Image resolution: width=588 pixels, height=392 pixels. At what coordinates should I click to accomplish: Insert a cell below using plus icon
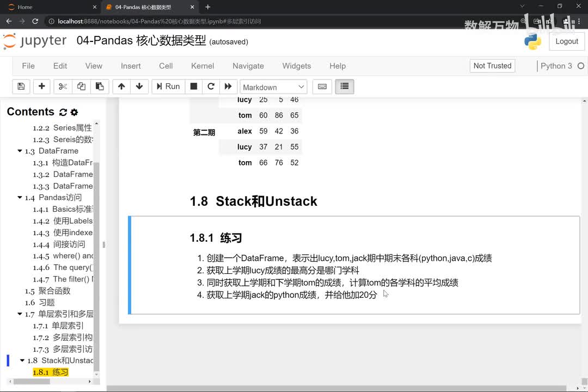click(x=41, y=86)
